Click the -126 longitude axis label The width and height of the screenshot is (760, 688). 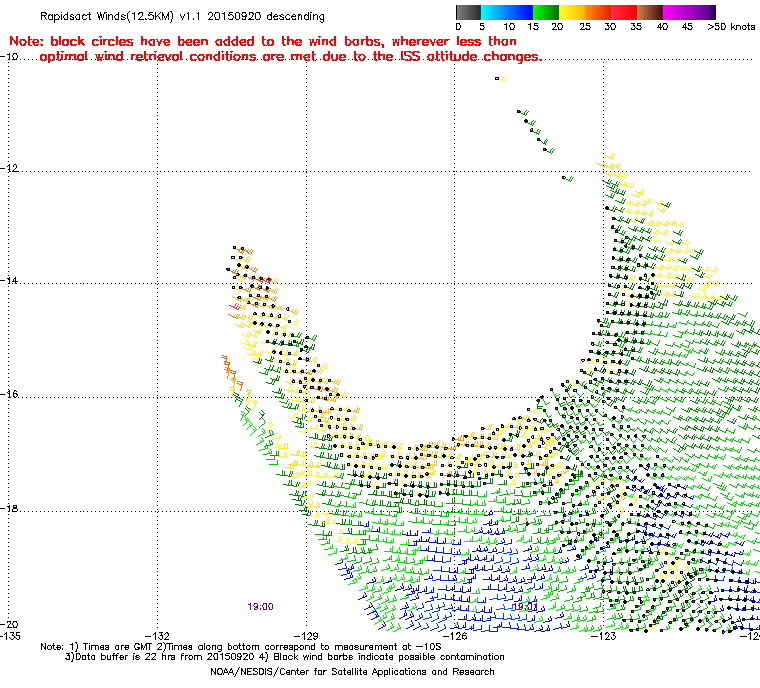[455, 636]
